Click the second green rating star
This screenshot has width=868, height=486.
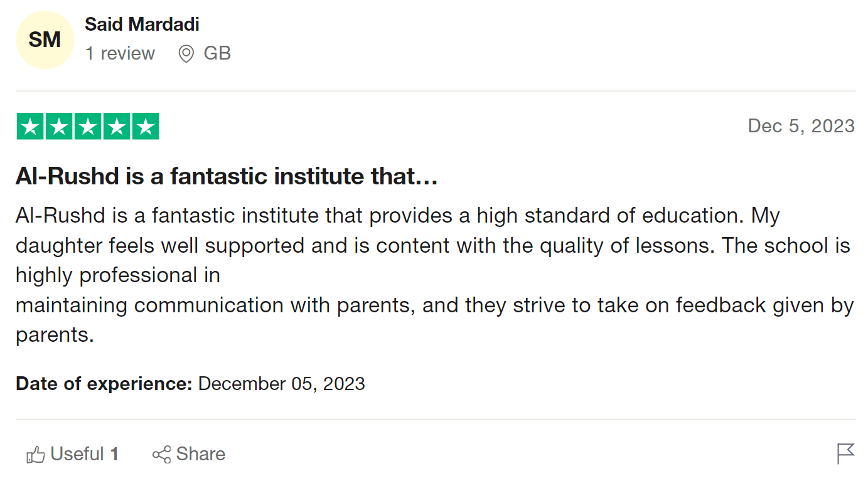tap(59, 127)
